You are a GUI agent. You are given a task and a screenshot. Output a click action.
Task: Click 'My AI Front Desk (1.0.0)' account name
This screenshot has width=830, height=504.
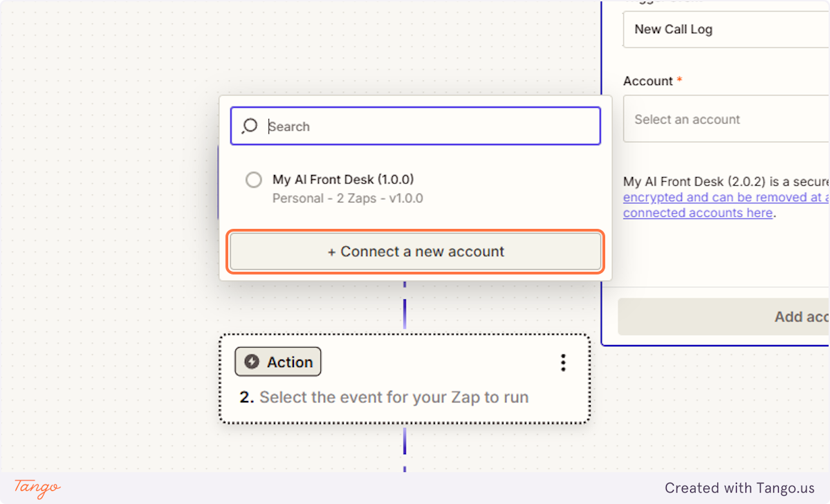point(343,179)
